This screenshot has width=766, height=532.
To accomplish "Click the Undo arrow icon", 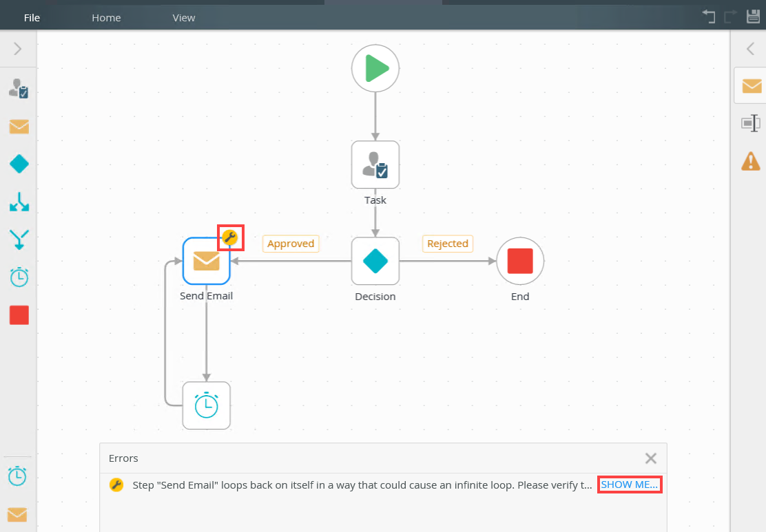I will [x=709, y=17].
